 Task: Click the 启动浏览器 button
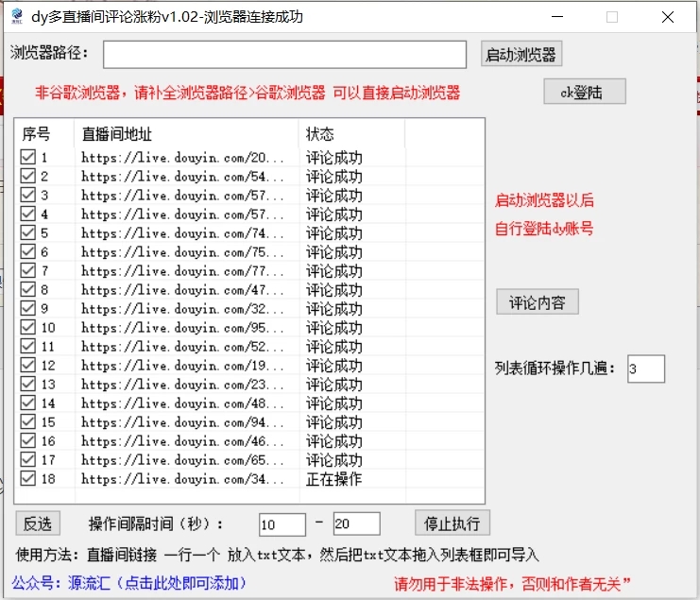521,55
